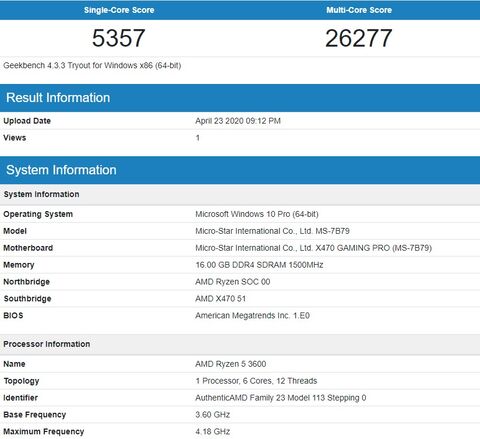Select Microsoft Windows 10 Pro (64-bit) value
This screenshot has width=480, height=439.
pos(257,214)
